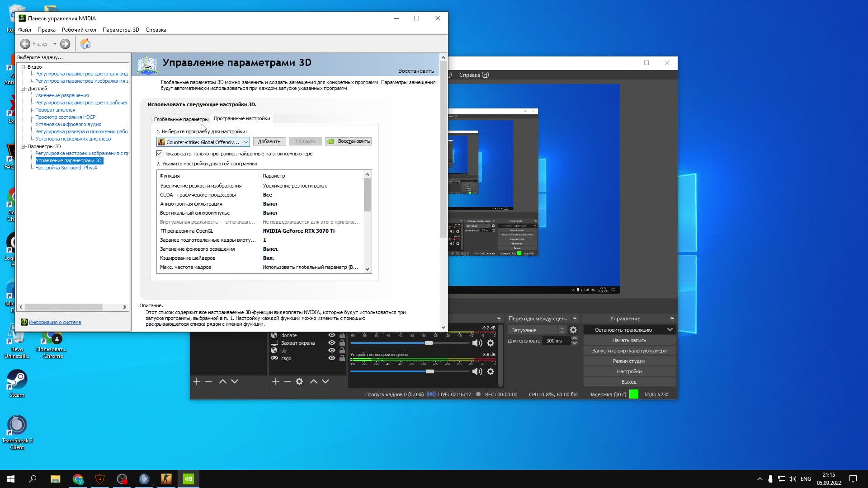Open TeamSpeak 3 Client desktop icon
This screenshot has height=488, width=868.
tap(17, 432)
